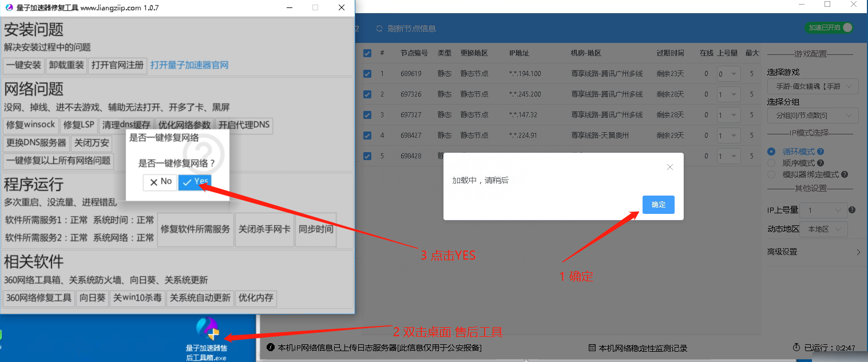Viewport: 868px width, 362px height.
Task: Click the refresh icon for 刷新节点信息
Action: tap(379, 29)
